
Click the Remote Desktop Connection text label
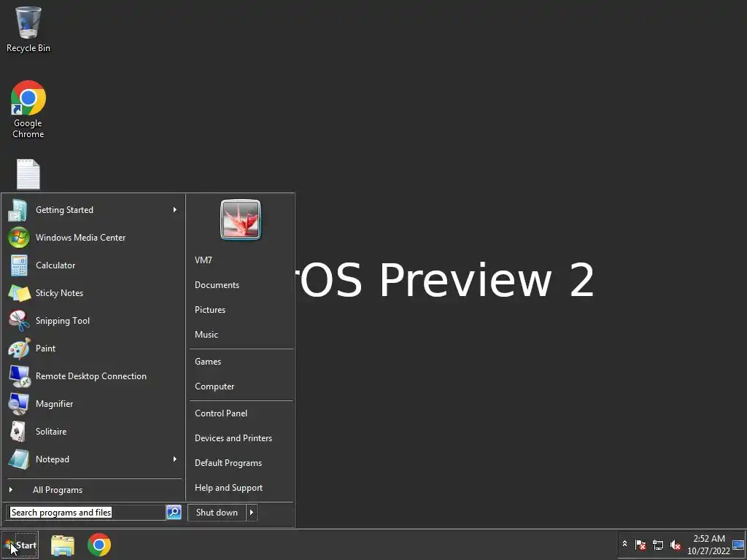pos(91,376)
